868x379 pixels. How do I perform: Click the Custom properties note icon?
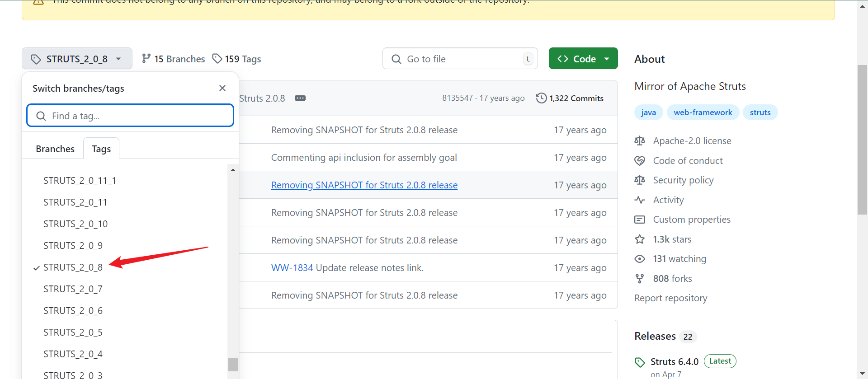click(x=640, y=220)
